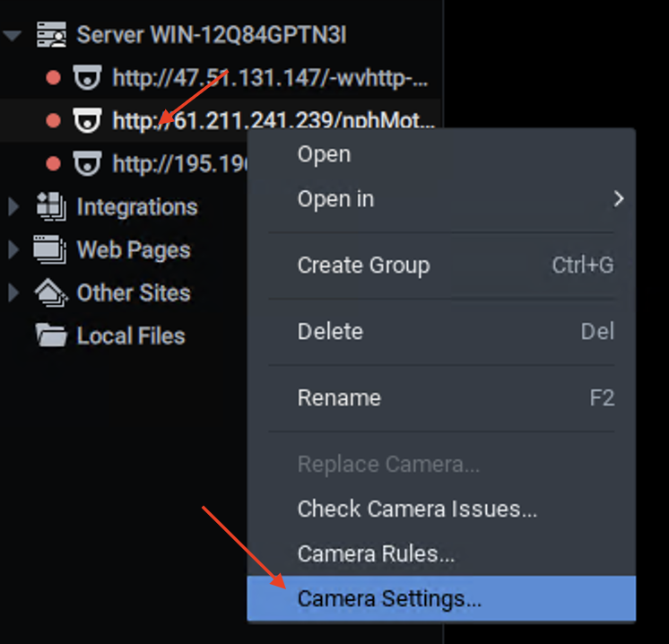Choose Camera Settings... from context menu

(441, 598)
